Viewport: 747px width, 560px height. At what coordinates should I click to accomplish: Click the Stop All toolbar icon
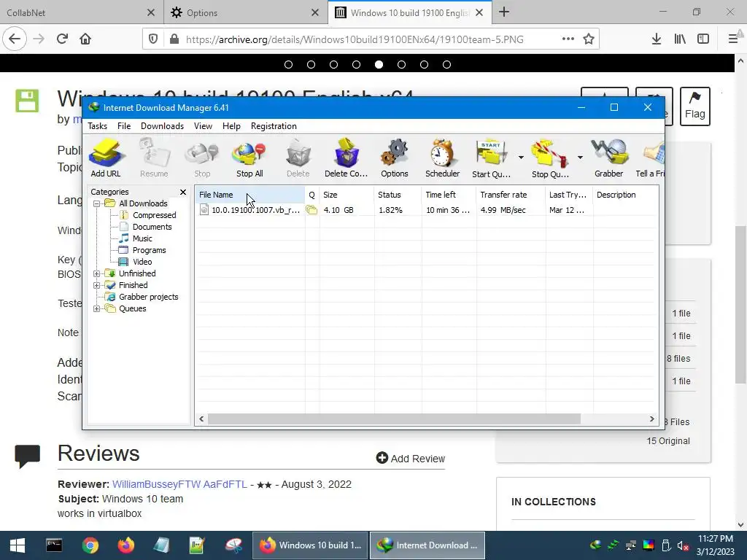coord(249,158)
